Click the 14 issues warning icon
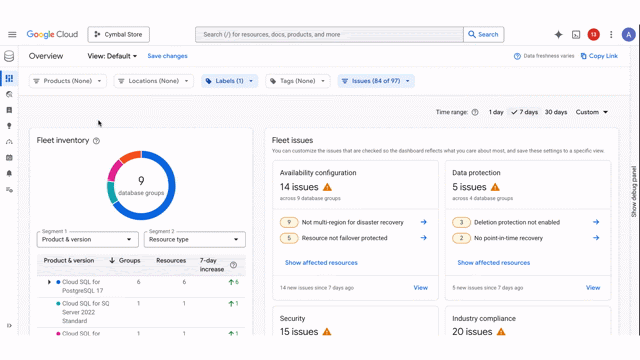The width and height of the screenshot is (640, 360). pyautogui.click(x=327, y=187)
